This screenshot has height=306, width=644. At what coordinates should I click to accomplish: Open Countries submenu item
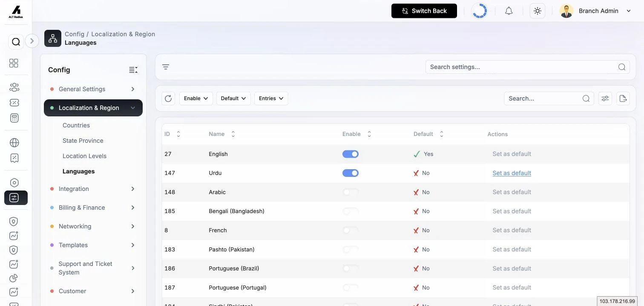coord(76,125)
